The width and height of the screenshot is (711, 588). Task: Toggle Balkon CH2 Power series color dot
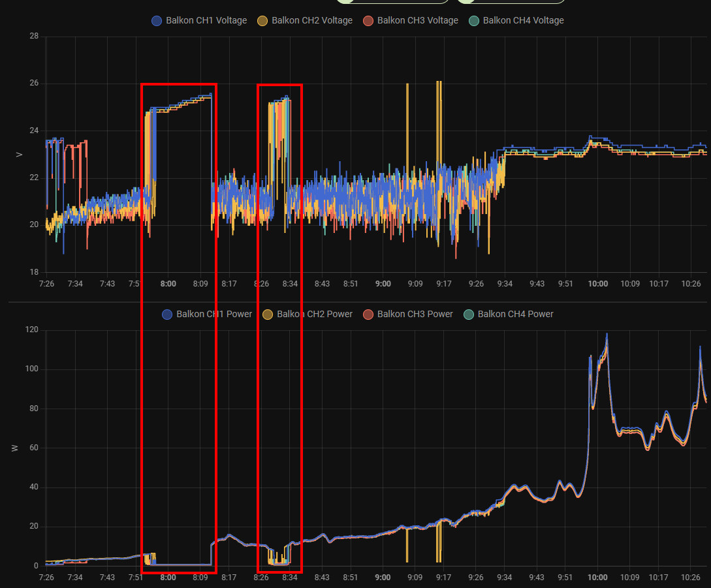point(268,315)
